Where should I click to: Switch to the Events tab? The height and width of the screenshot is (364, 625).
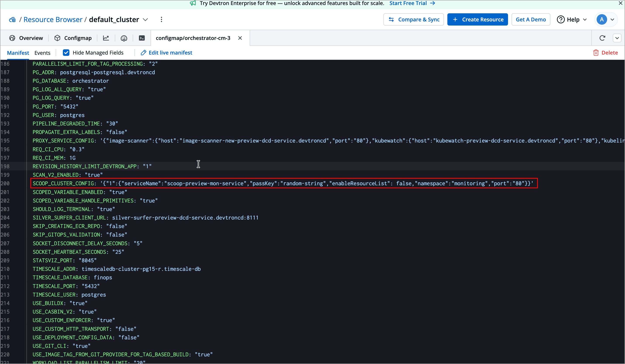click(42, 53)
